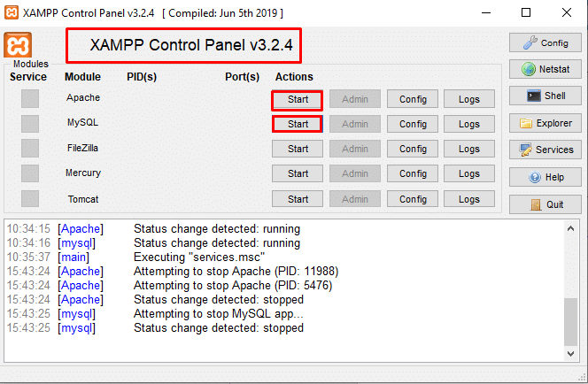
Task: Launch Shell from the terminal icon
Action: click(544, 96)
